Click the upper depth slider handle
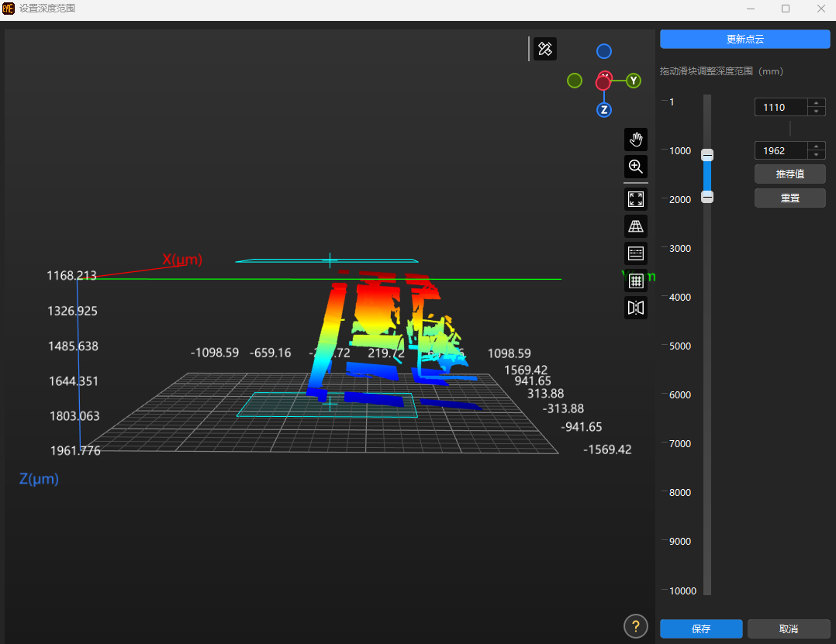 [707, 155]
